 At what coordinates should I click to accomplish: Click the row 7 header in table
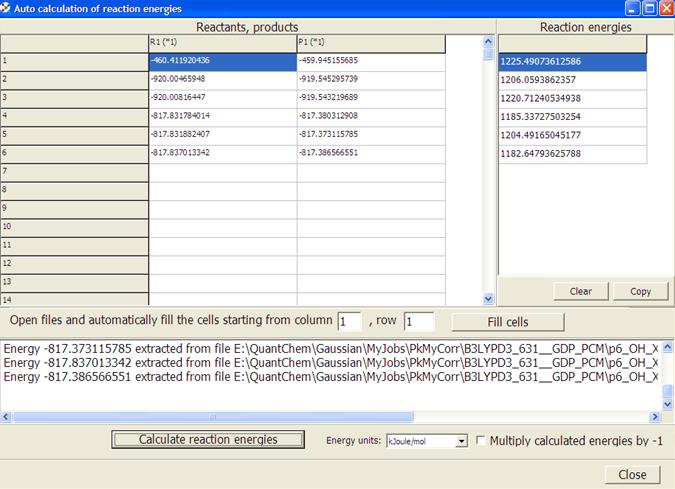click(x=74, y=170)
